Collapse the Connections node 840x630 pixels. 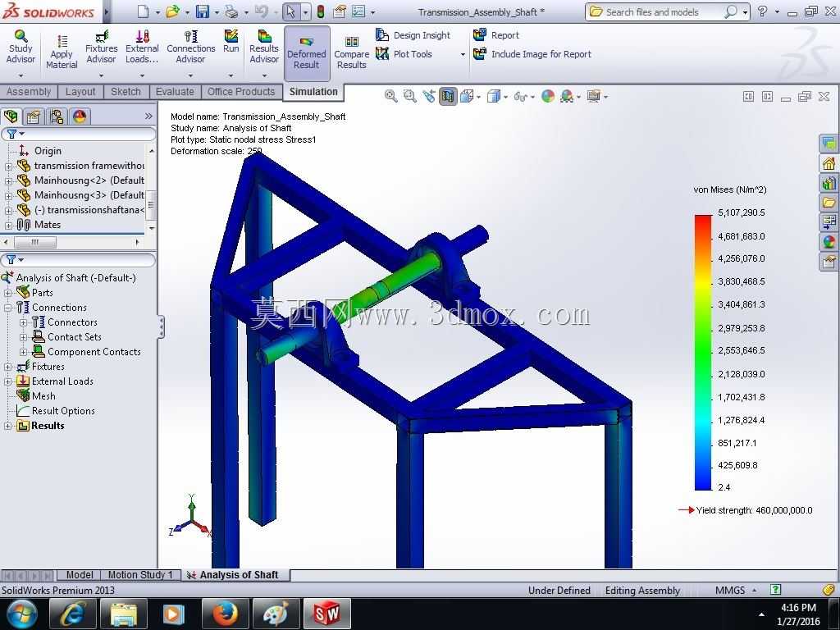(x=8, y=308)
